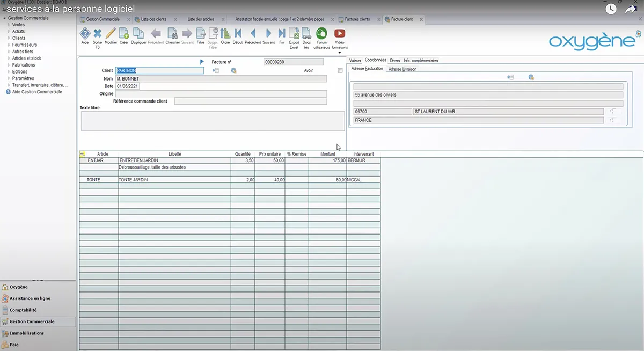
Task: Click the Modifier pencil icon
Action: pyautogui.click(x=111, y=33)
